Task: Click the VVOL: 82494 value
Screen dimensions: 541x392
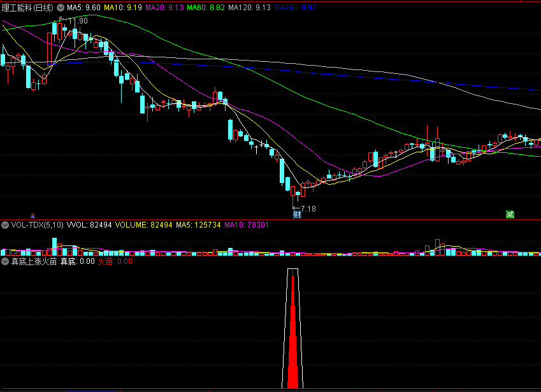Action: point(89,225)
